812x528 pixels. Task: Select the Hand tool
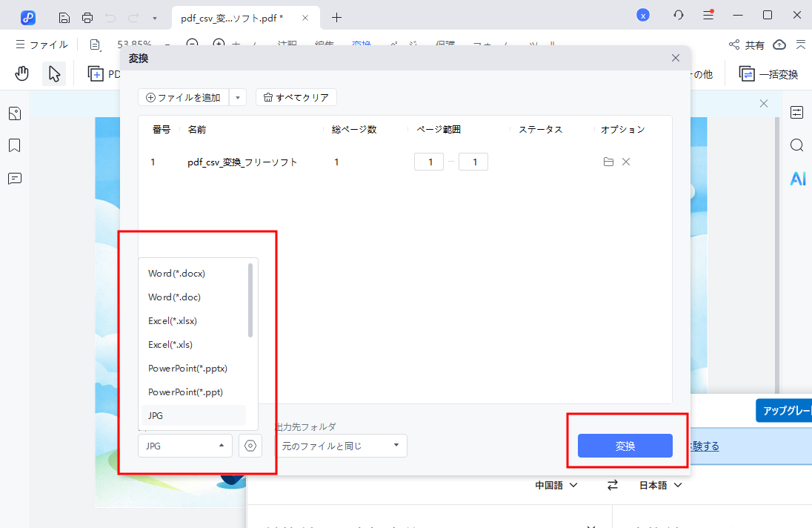[x=21, y=73]
